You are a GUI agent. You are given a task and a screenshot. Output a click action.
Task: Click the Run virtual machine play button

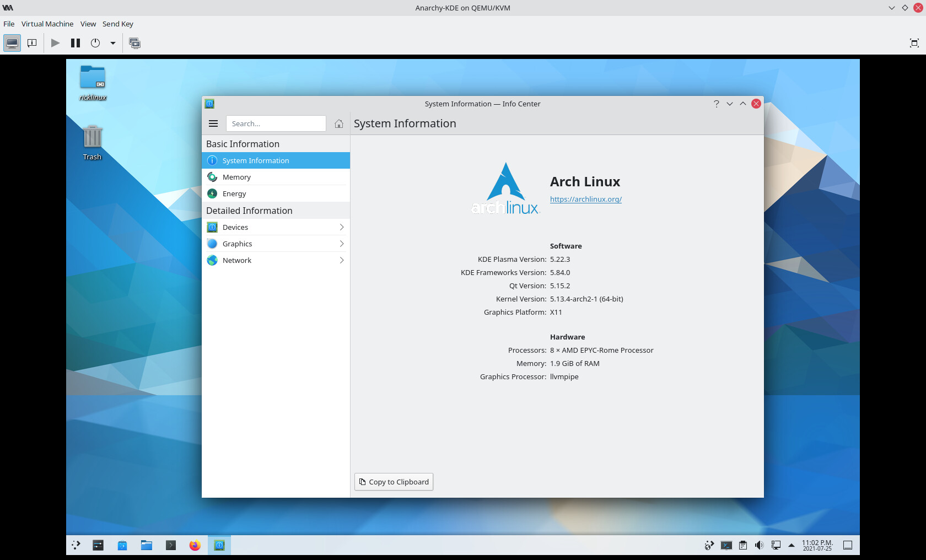55,43
